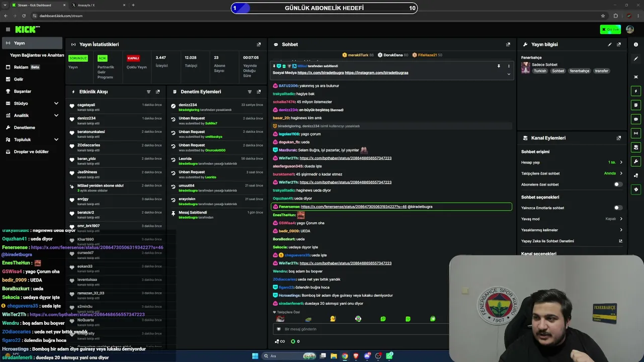644x362 pixels.
Task: Click the 'MSlad yeniden abone oldu!' activity entry
Action: (116, 188)
